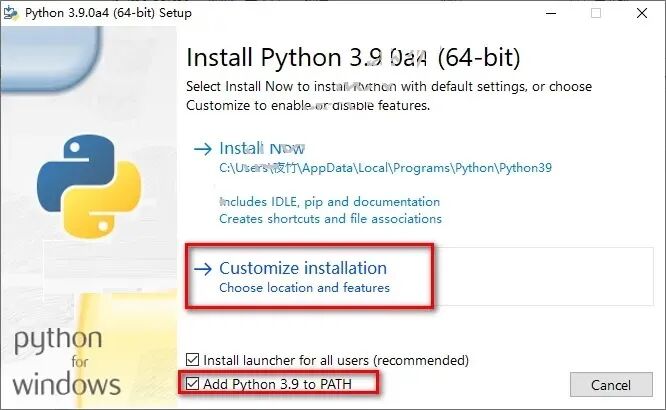
Task: Toggle Install launcher for all users checkbox
Action: coord(192,360)
